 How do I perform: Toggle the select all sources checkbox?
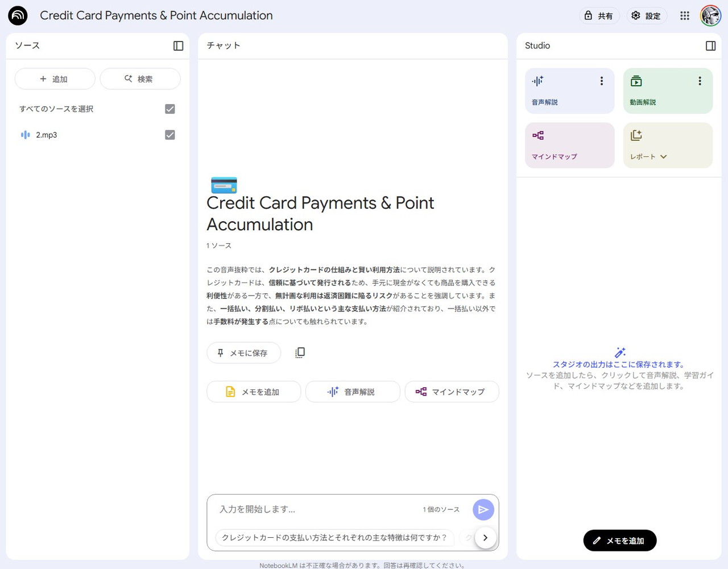[x=169, y=109]
